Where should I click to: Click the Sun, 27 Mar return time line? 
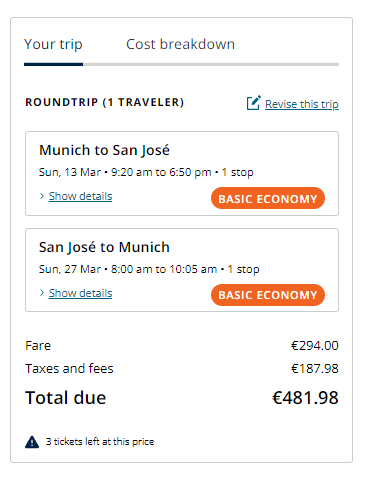click(149, 269)
